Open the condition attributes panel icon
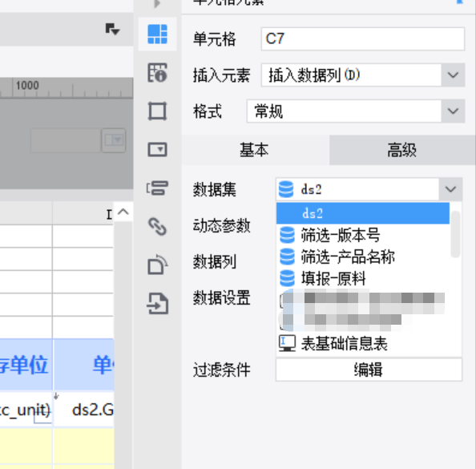The width and height of the screenshot is (476, 469). click(x=157, y=188)
